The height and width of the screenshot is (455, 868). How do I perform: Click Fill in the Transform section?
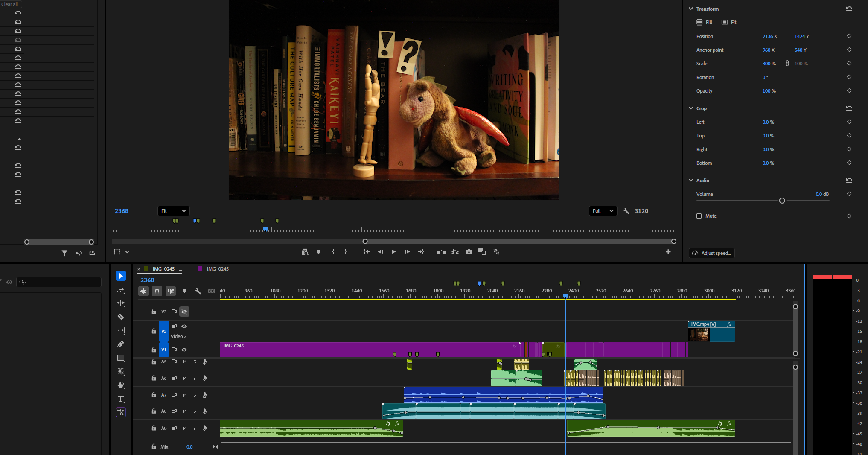coord(705,22)
